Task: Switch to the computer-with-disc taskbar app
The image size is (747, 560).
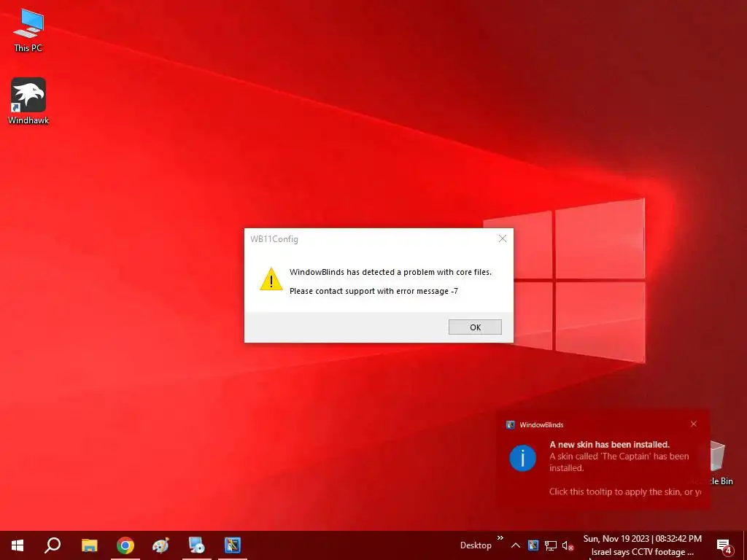Action: click(196, 545)
